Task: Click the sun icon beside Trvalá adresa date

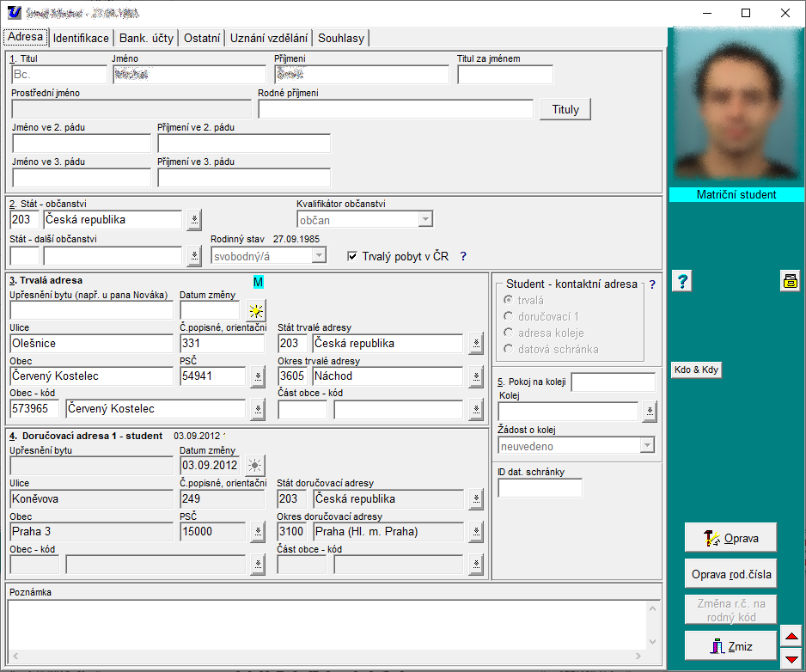Action: (256, 310)
